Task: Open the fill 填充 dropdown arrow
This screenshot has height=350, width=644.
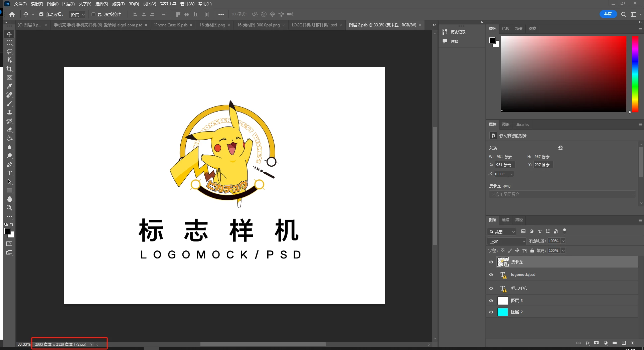Action: [563, 250]
